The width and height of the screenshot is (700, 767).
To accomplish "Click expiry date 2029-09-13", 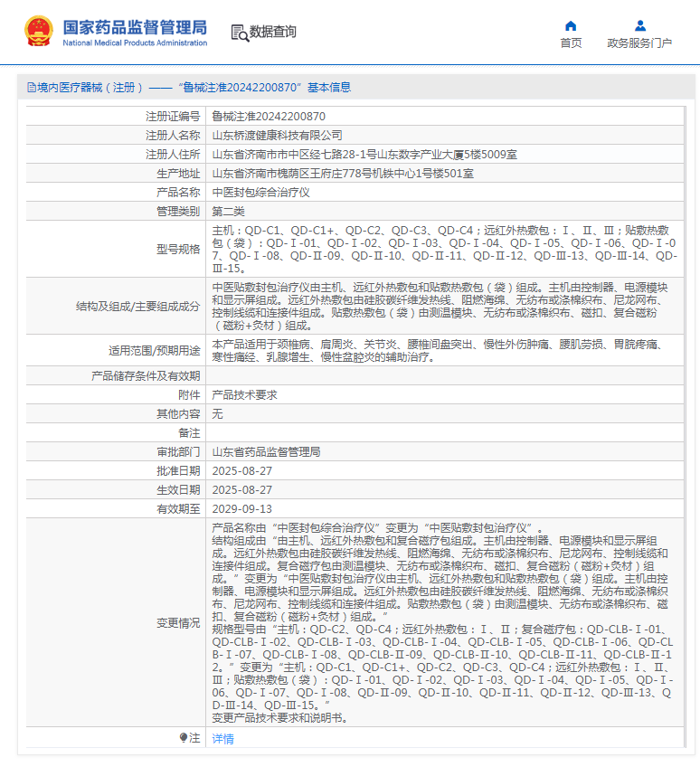I will pyautogui.click(x=242, y=509).
